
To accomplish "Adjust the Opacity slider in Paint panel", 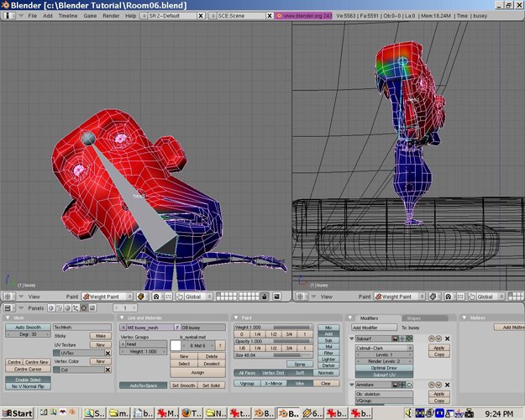I will click(x=273, y=341).
